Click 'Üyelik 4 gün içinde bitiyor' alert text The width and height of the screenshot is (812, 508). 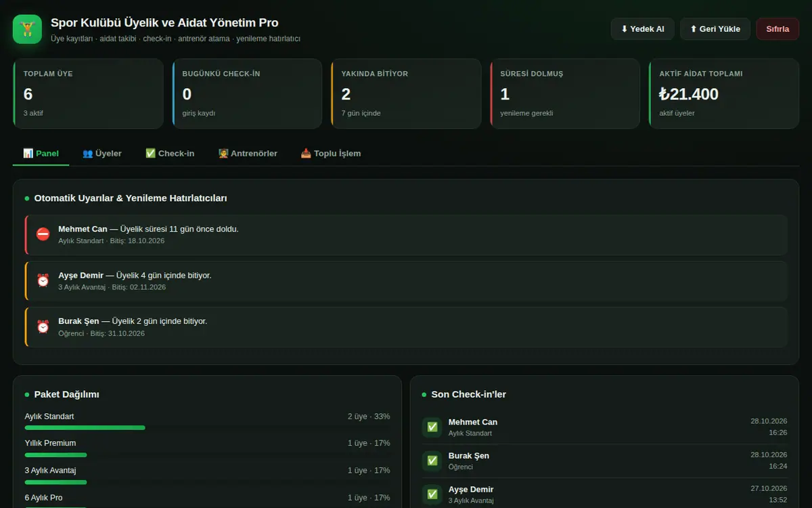point(164,276)
